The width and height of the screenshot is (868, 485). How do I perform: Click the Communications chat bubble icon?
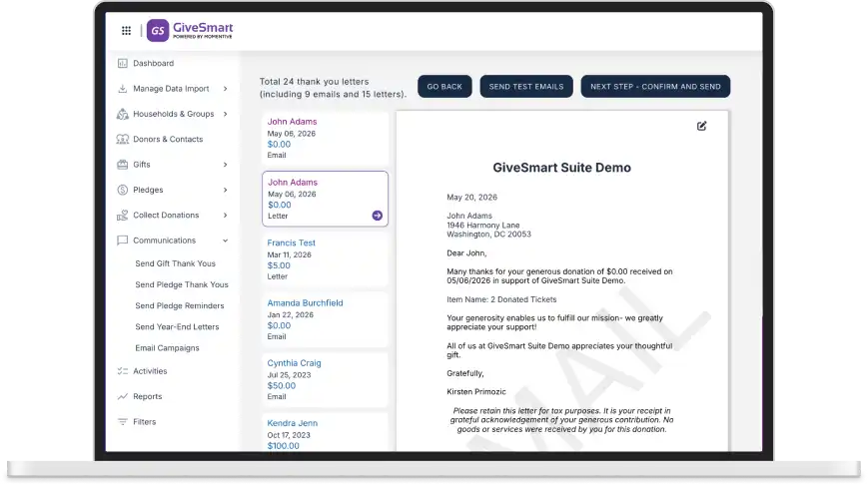(122, 241)
